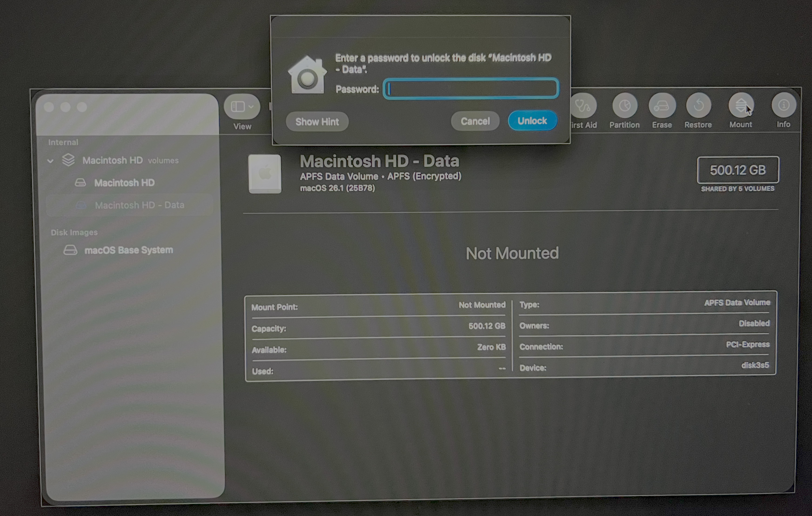Expand disclosure chevron next to Macintosh HD

click(50, 161)
